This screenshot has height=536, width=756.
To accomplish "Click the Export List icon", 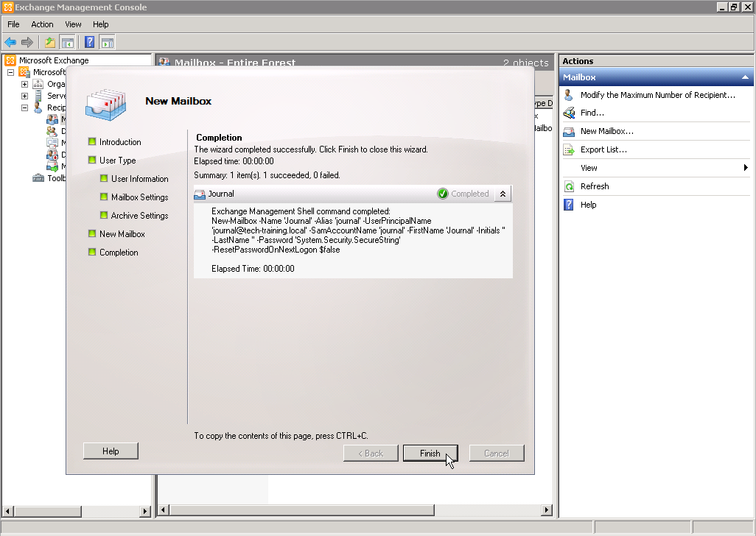I will [569, 149].
